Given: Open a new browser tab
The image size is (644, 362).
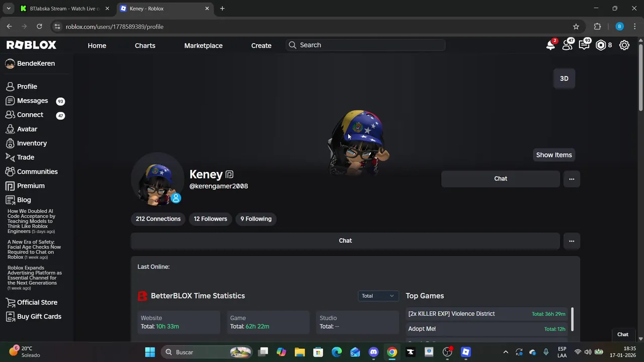Looking at the screenshot, I should [222, 9].
